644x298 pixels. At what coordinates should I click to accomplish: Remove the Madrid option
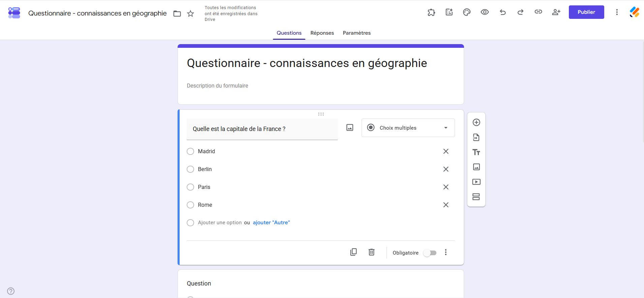[x=446, y=152]
